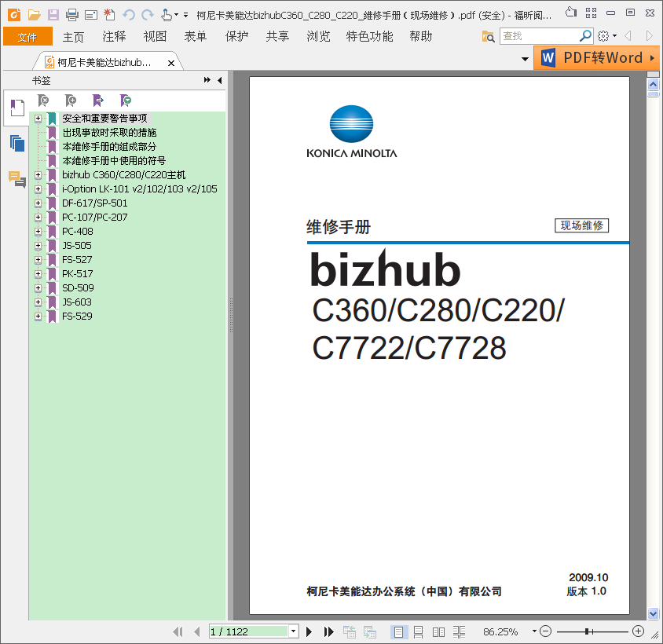The height and width of the screenshot is (644, 663).
Task: Open the 本维修手册的组成部分 bookmark
Action: pyautogui.click(x=109, y=147)
